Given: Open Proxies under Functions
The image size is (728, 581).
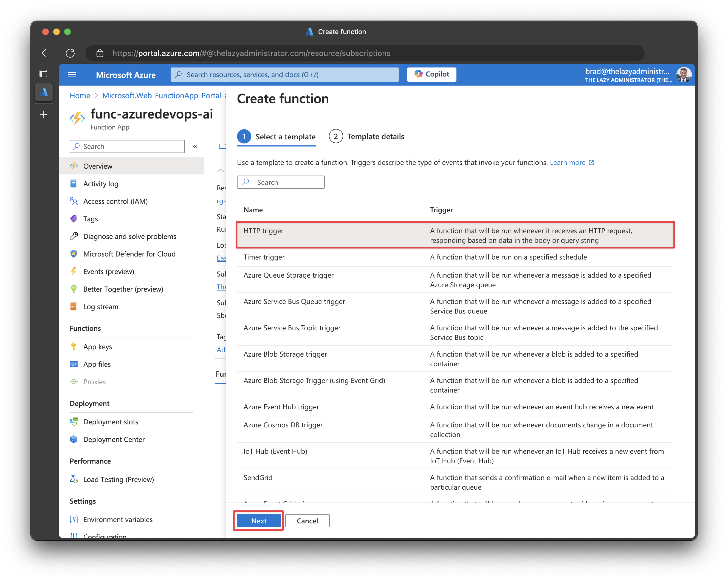Looking at the screenshot, I should 131,382.
